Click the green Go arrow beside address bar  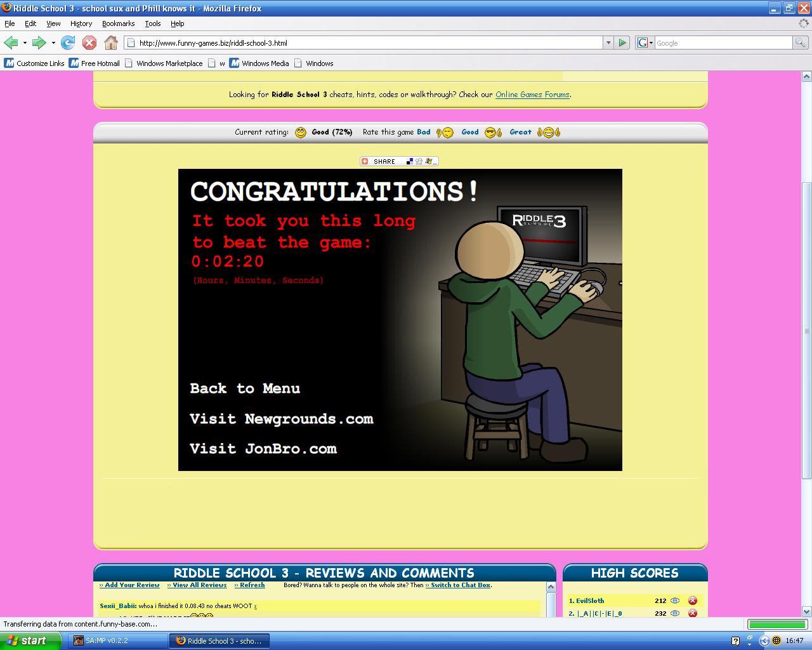coord(622,43)
